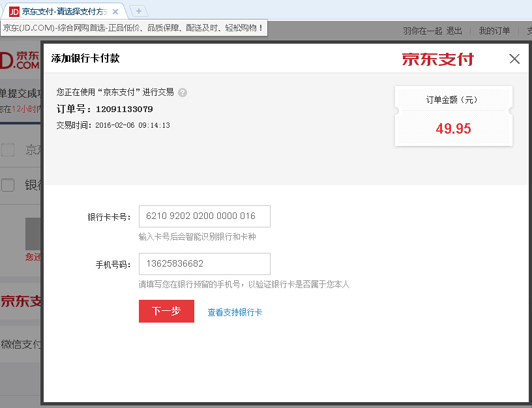532x408 pixels.
Task: Open a new browser tab
Action: (x=139, y=11)
